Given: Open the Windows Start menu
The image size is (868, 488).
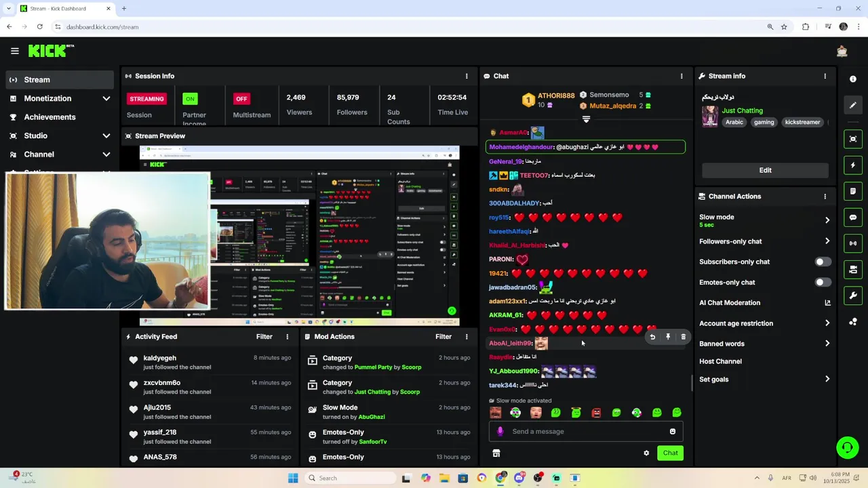Looking at the screenshot, I should [x=293, y=479].
